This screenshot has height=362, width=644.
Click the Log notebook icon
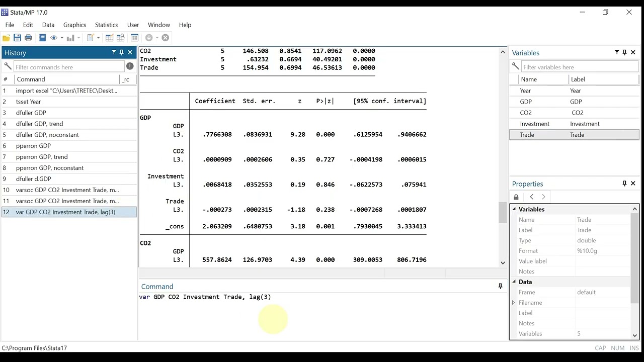(x=42, y=38)
